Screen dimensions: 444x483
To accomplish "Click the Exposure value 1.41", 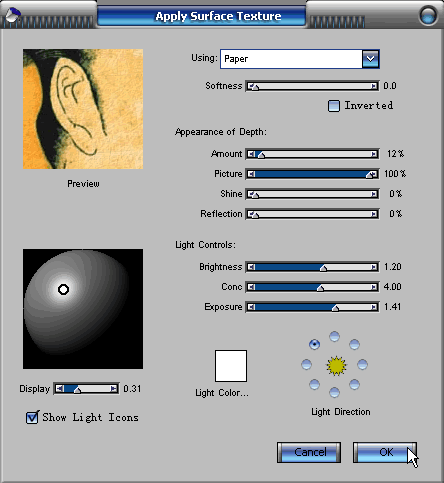I will pyautogui.click(x=392, y=307).
